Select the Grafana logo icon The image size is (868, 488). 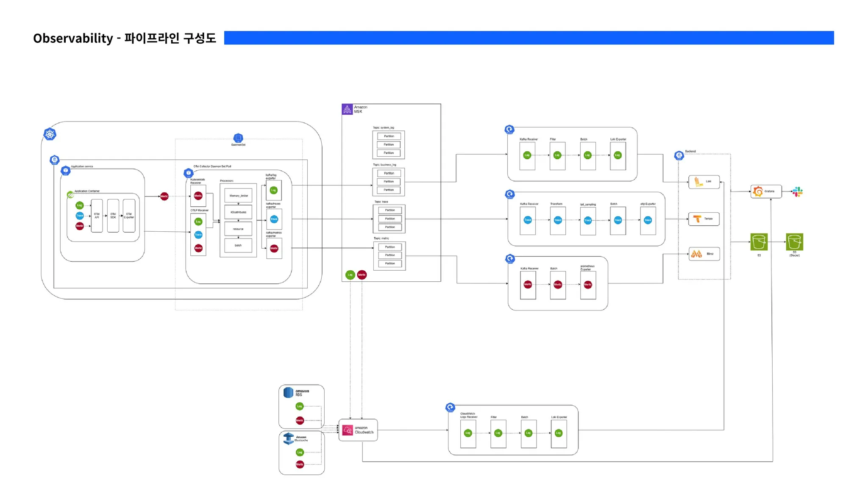[x=758, y=191]
